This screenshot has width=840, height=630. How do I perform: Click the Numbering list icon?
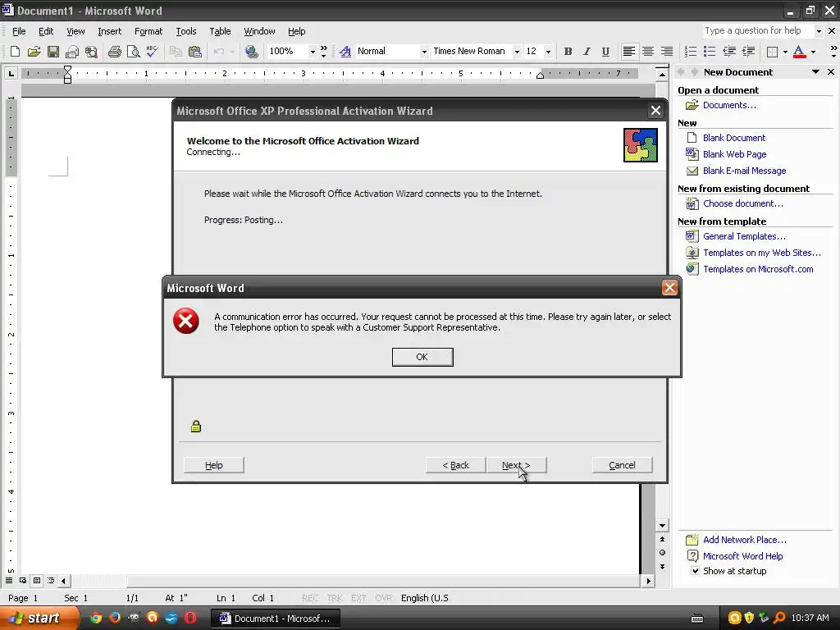click(x=691, y=52)
